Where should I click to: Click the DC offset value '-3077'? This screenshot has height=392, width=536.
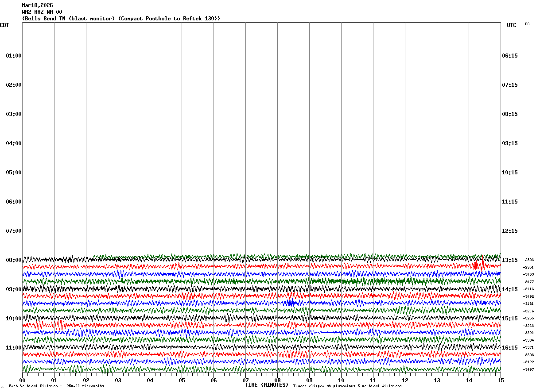click(528, 282)
